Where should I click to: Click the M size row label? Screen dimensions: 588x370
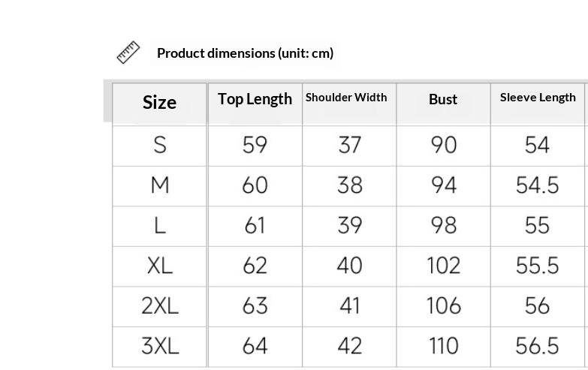[159, 185]
